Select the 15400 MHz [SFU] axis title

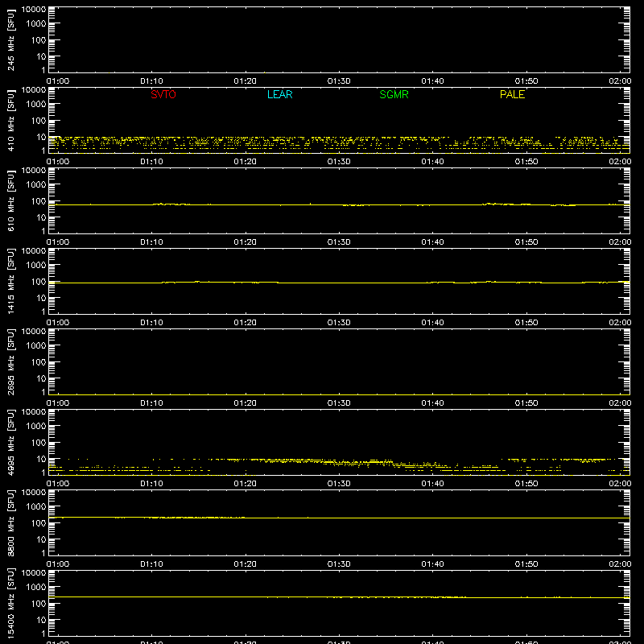[10, 603]
